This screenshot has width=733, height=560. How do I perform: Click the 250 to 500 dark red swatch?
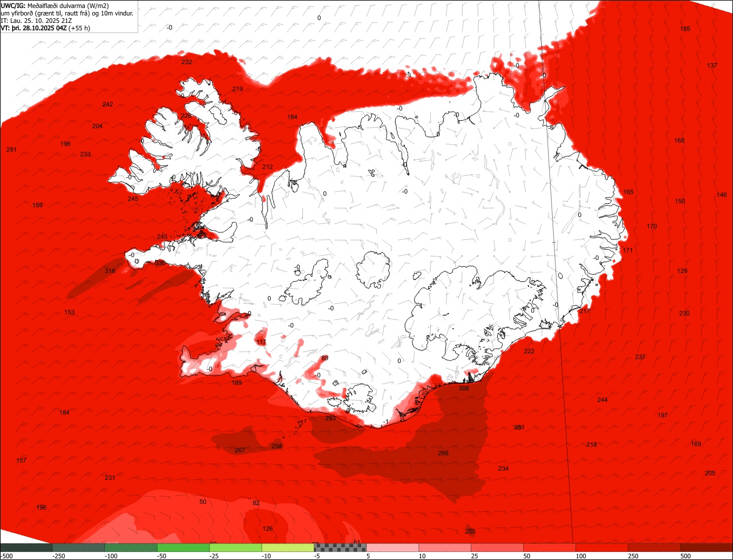coord(655,547)
